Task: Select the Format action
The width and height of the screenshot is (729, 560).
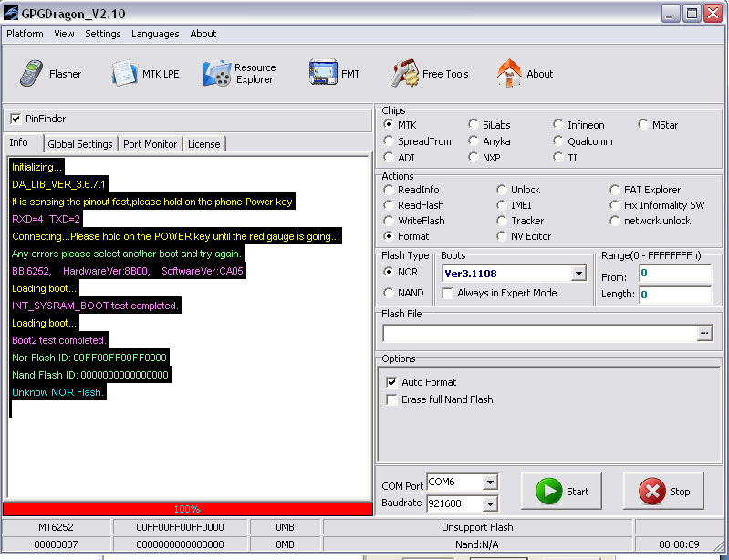Action: [x=388, y=236]
